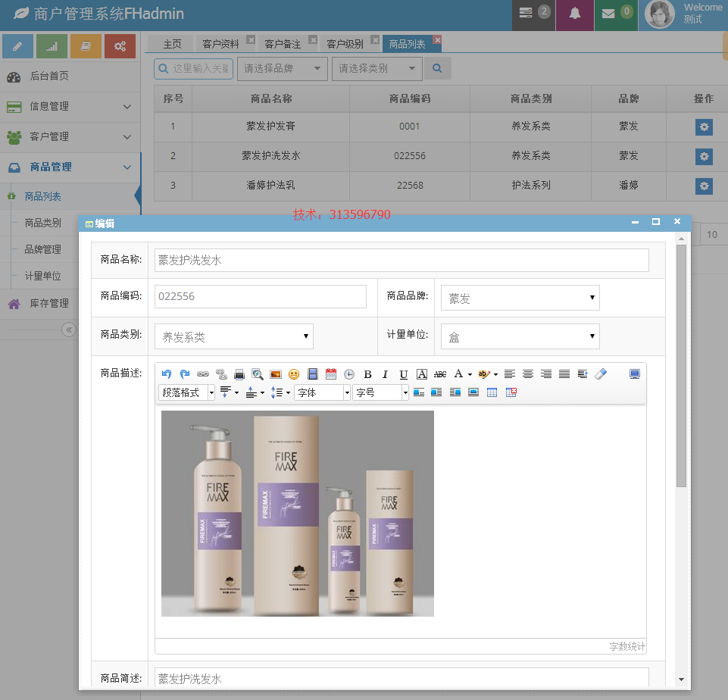Click the undo icon in editor toolbar
Screen dimensions: 728x700
tap(166, 374)
